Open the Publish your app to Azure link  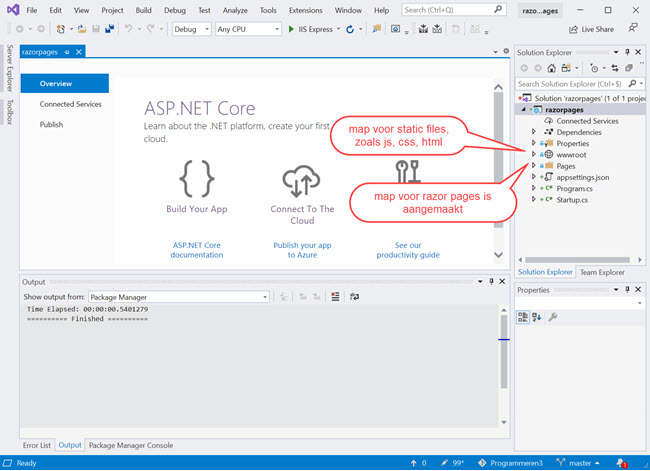point(302,250)
